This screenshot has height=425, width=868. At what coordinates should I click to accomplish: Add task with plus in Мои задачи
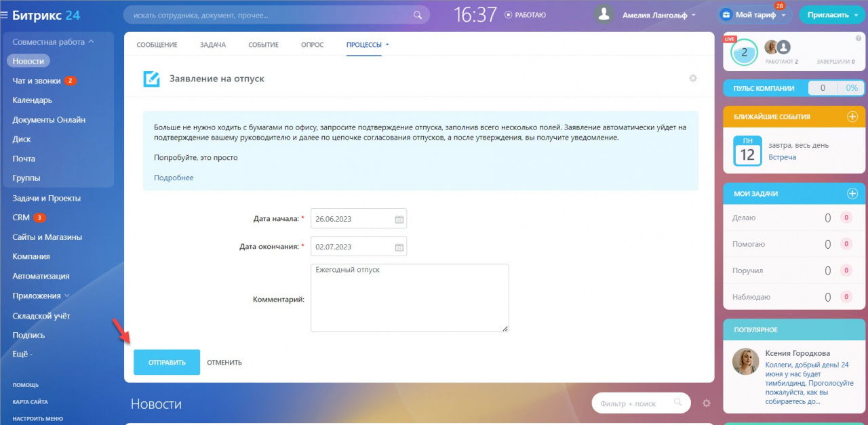(852, 194)
